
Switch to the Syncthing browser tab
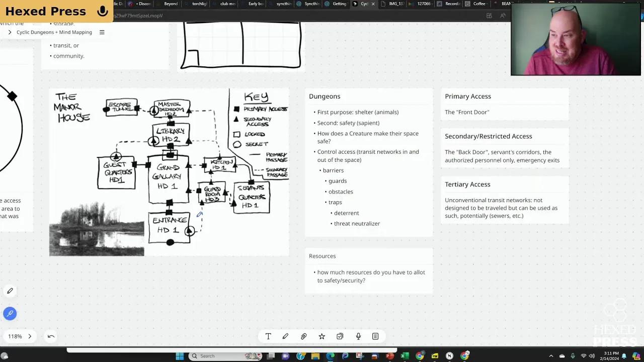click(308, 4)
